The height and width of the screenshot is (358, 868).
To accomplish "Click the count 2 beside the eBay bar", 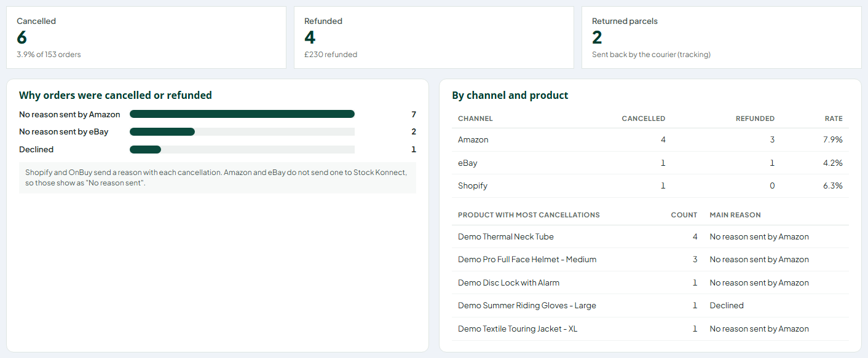I will click(414, 131).
